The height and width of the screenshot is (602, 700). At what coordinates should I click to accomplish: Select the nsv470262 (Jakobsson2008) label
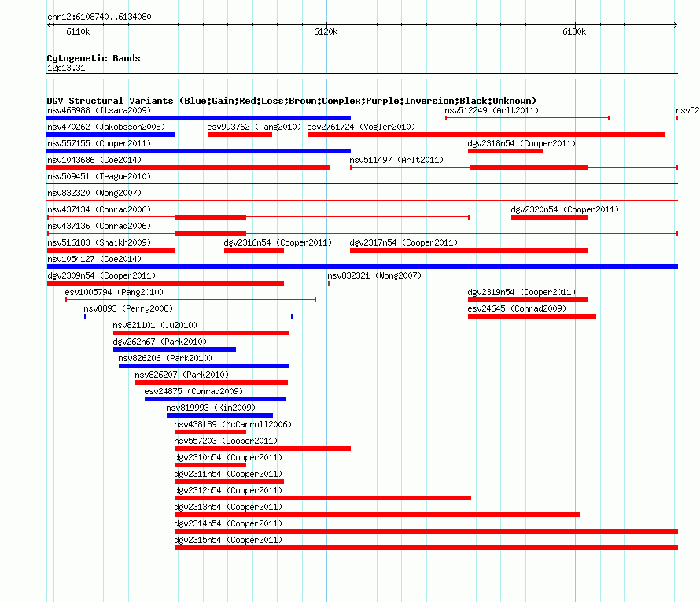106,127
